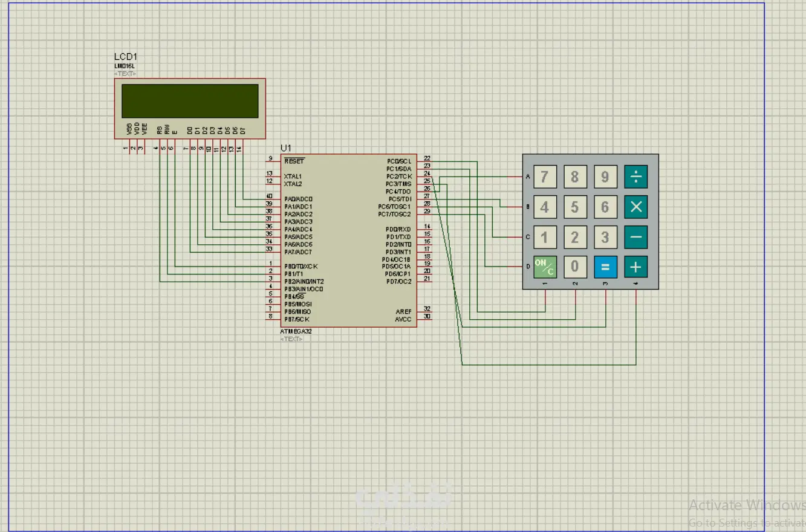Click the keypad digit 1 key

pyautogui.click(x=545, y=237)
